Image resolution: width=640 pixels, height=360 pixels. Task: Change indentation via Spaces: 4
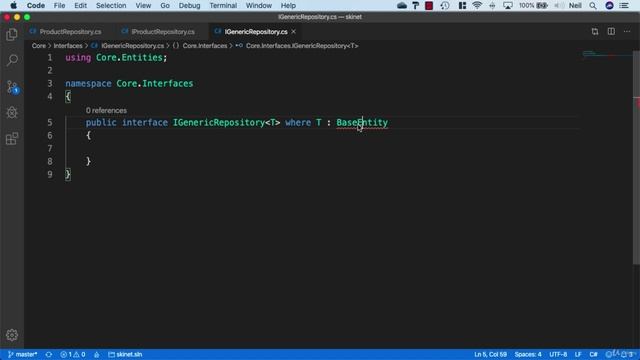528,354
